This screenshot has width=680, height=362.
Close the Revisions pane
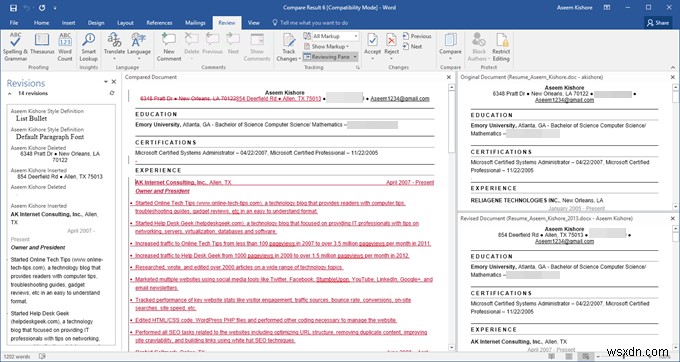click(114, 82)
